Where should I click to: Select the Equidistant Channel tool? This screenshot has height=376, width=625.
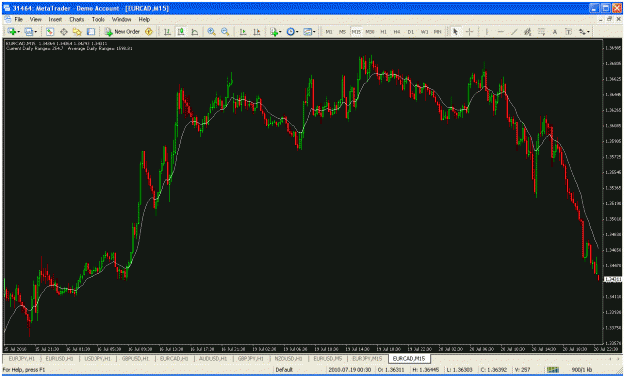tap(528, 31)
